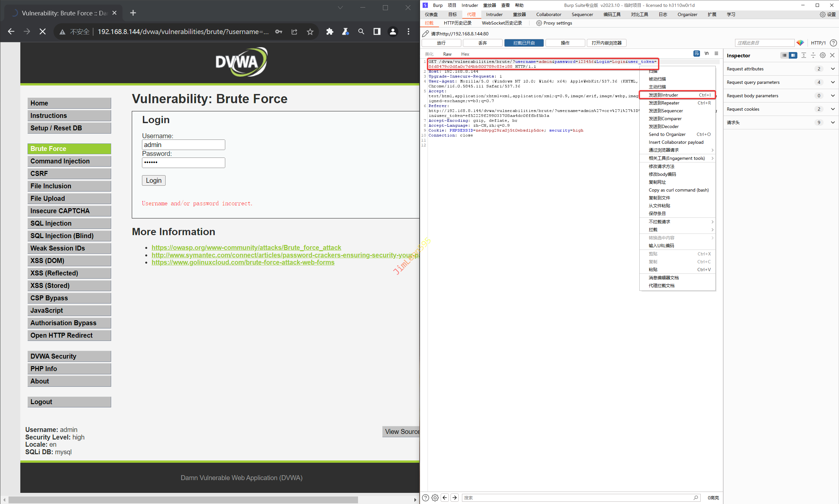Click the pencil edit target icon
839x504 pixels.
pyautogui.click(x=425, y=34)
